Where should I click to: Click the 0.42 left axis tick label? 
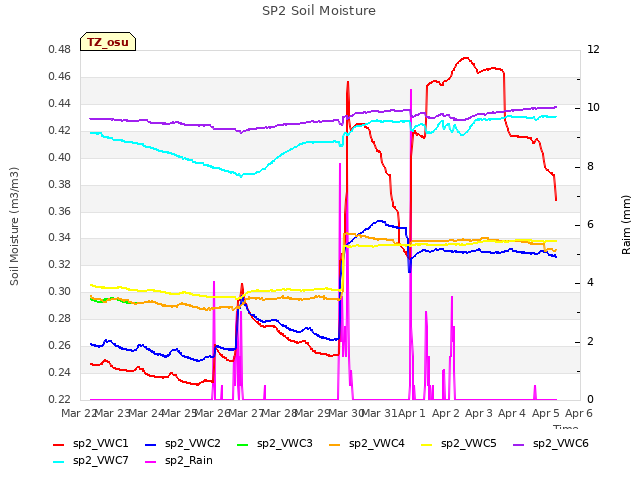point(60,131)
